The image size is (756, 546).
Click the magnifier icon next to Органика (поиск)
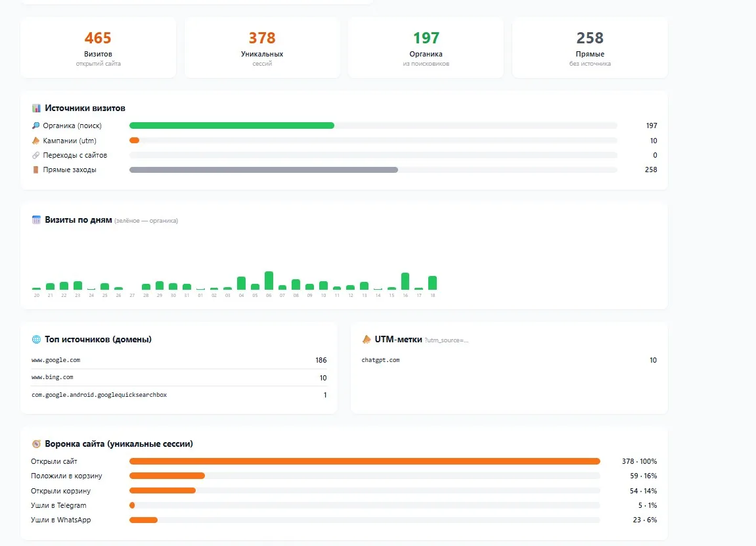[x=35, y=125]
